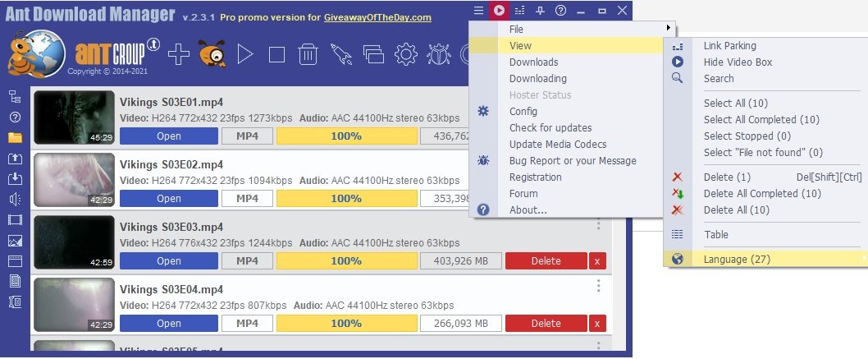Viewport: 868px width, 359px height.
Task: Filter video files with film strip sidebar icon
Action: [15, 220]
